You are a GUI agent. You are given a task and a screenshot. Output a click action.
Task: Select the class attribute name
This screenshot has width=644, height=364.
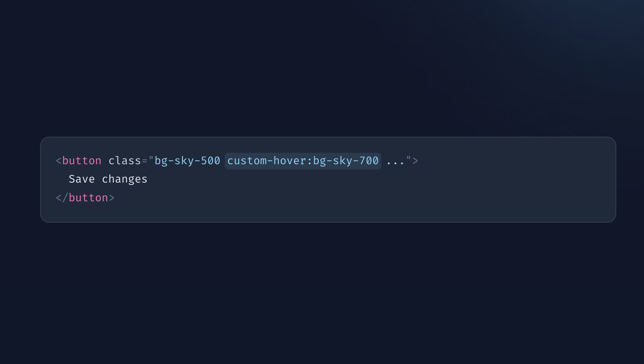(x=124, y=161)
